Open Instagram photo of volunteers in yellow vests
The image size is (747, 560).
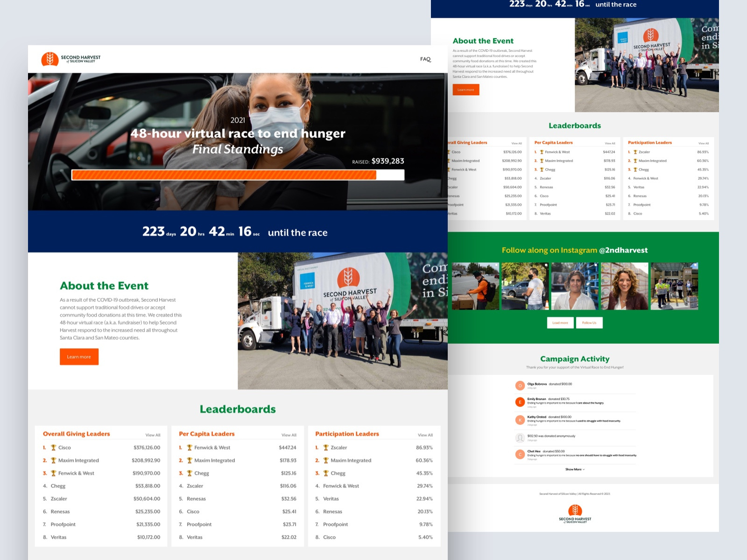[675, 286]
